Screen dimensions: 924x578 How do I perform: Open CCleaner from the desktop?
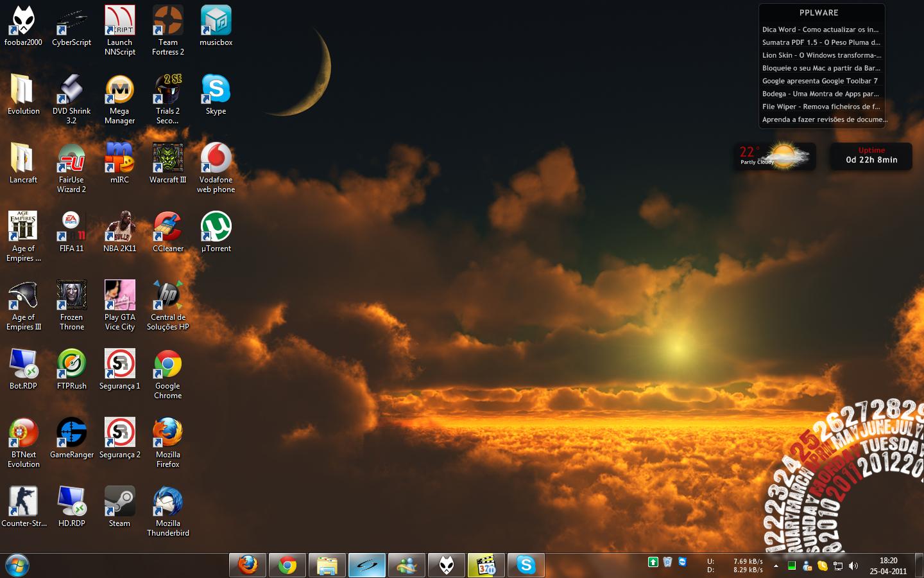click(x=168, y=232)
